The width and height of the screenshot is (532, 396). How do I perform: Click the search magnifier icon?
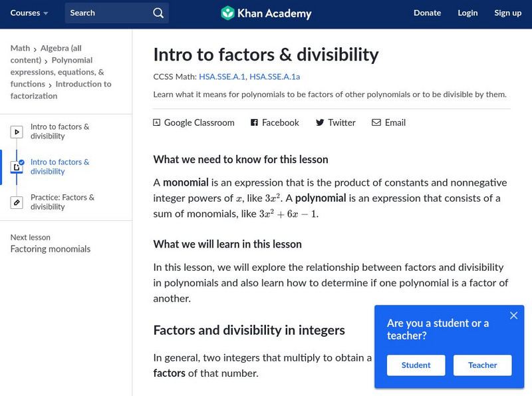pyautogui.click(x=158, y=13)
